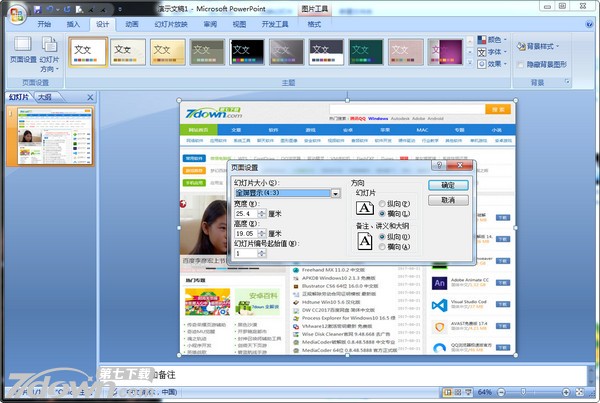The width and height of the screenshot is (600, 403).
Task: Switch to the 动画 ribbon tab
Action: [132, 24]
